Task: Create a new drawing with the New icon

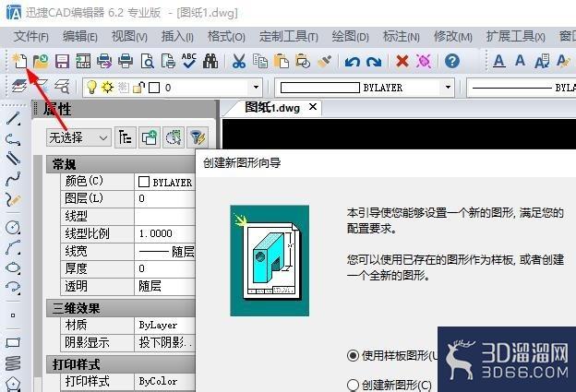Action: pyautogui.click(x=19, y=61)
